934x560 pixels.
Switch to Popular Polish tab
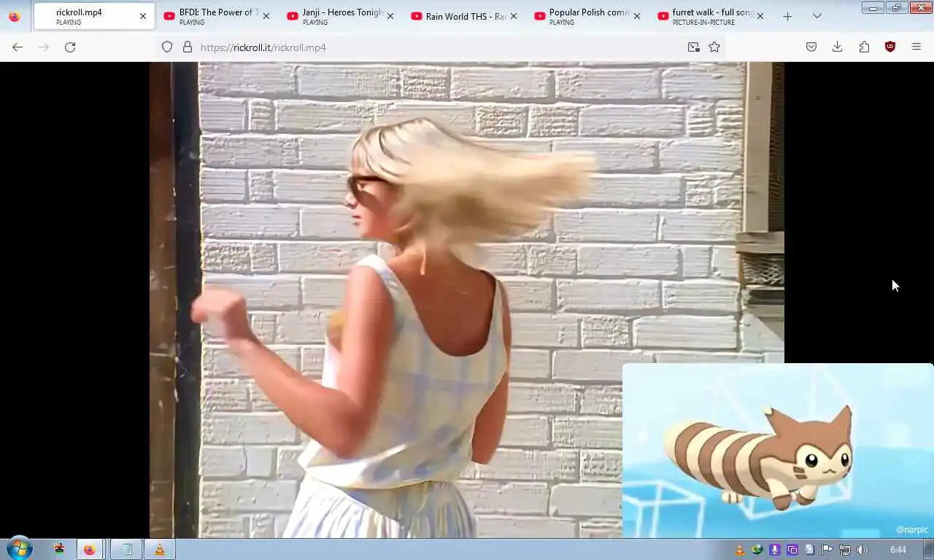click(587, 16)
